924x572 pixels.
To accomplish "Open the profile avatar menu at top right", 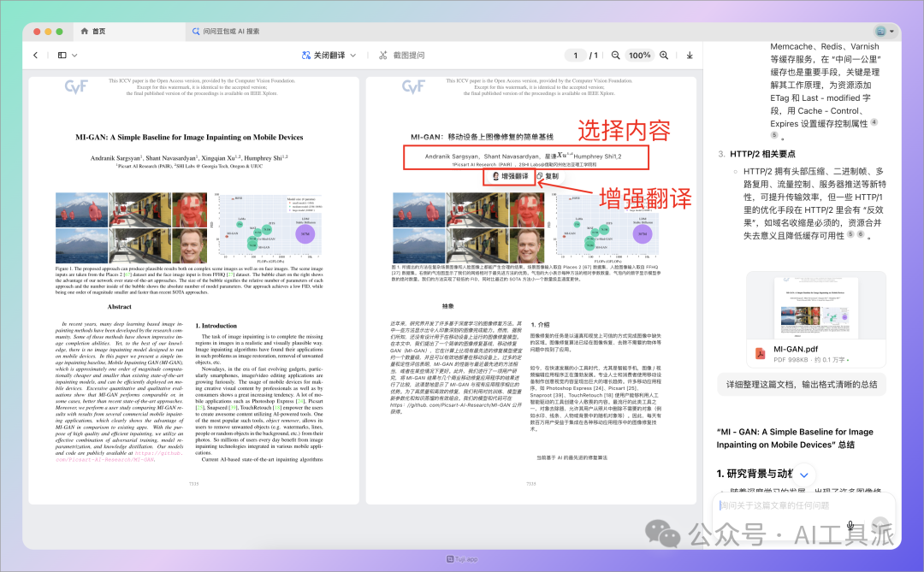I will 880,31.
